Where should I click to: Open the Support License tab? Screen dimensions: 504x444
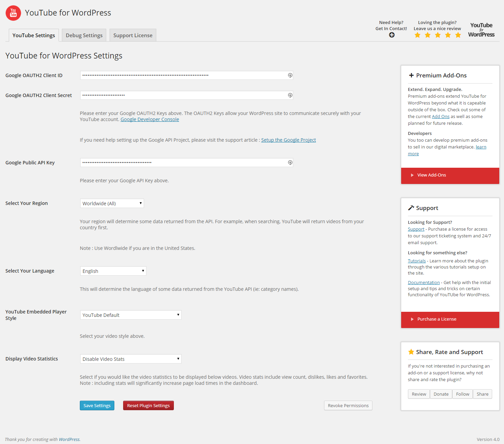(133, 35)
